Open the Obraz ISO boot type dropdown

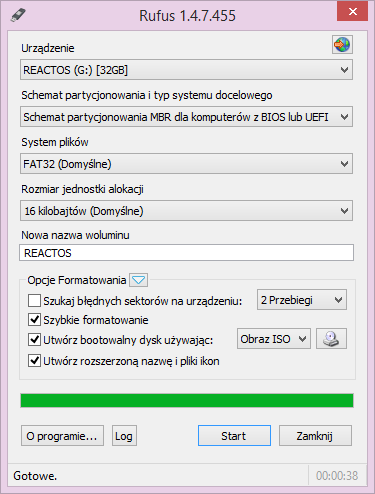click(x=274, y=339)
